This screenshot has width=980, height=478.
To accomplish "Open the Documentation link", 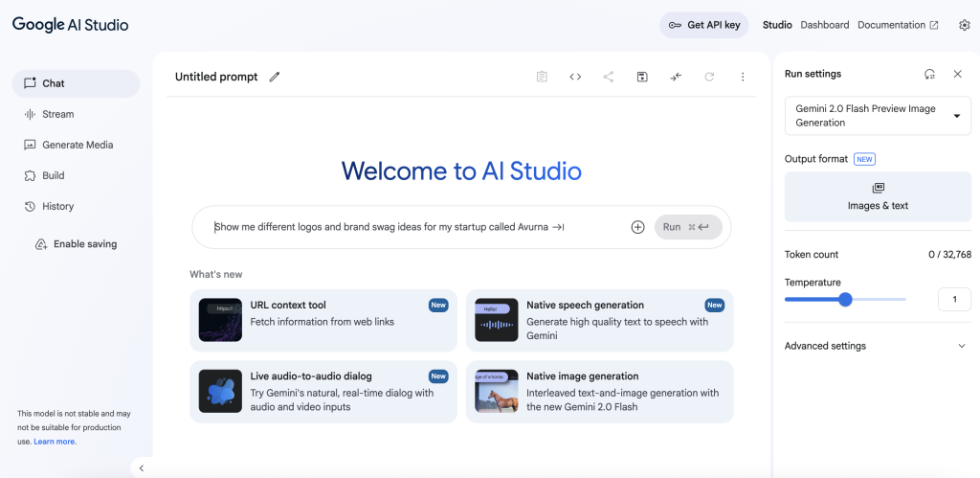I will [897, 25].
